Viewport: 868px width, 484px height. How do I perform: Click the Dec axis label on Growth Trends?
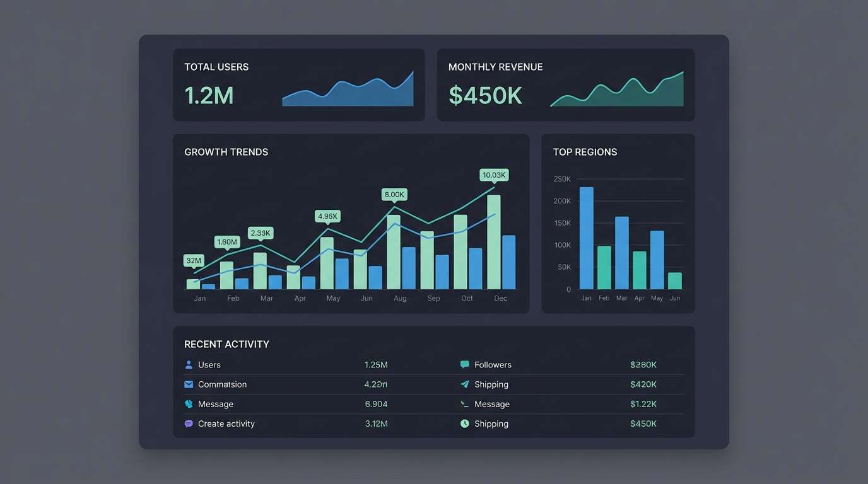(500, 298)
